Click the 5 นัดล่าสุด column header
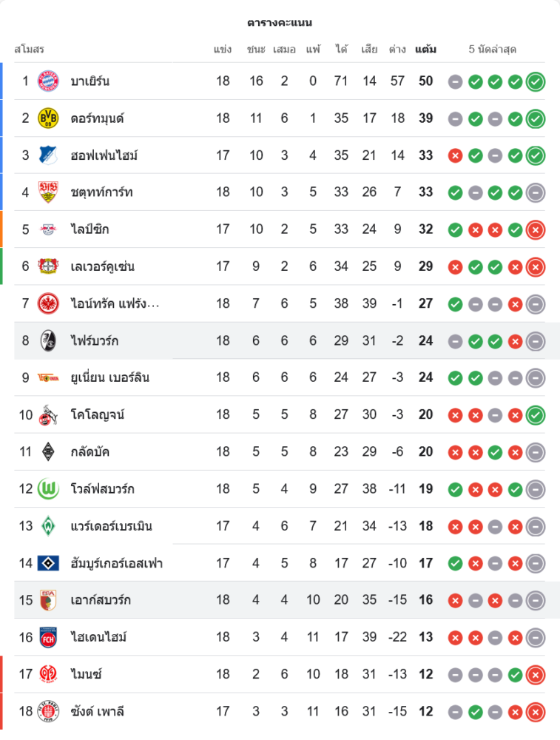The width and height of the screenshot is (560, 740). 492,50
